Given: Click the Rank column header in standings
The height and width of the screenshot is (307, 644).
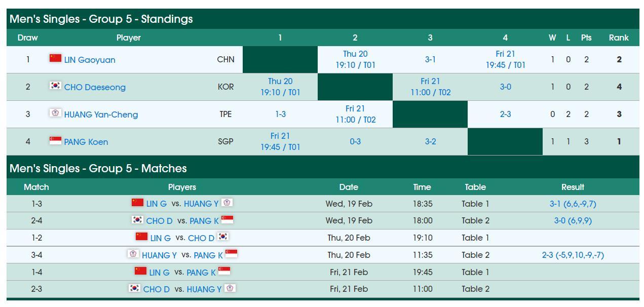Looking at the screenshot, I should pyautogui.click(x=619, y=37).
